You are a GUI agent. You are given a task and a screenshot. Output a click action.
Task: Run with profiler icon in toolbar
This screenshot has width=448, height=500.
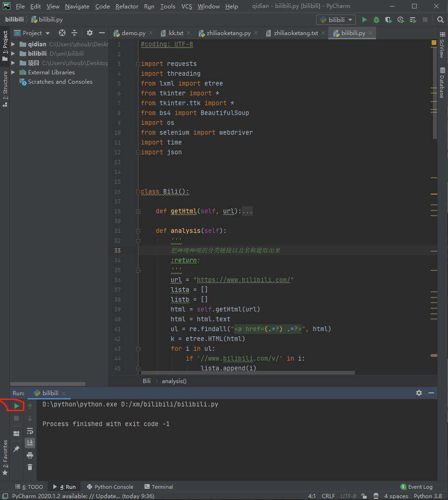pyautogui.click(x=400, y=20)
